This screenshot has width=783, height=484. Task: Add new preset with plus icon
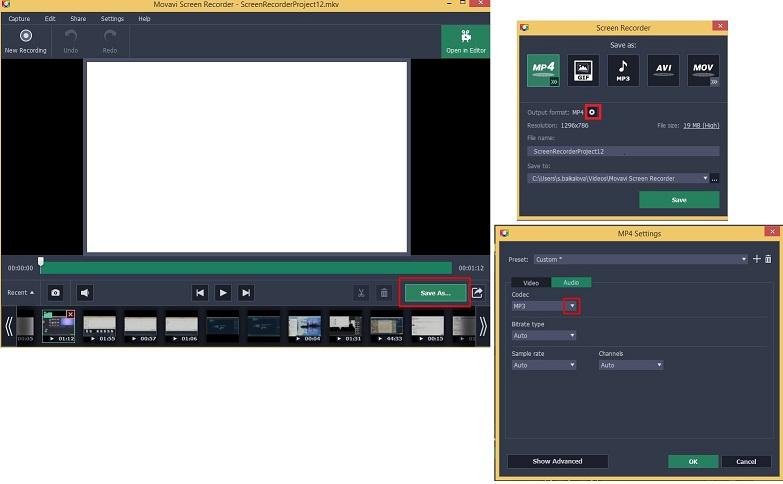click(x=757, y=259)
